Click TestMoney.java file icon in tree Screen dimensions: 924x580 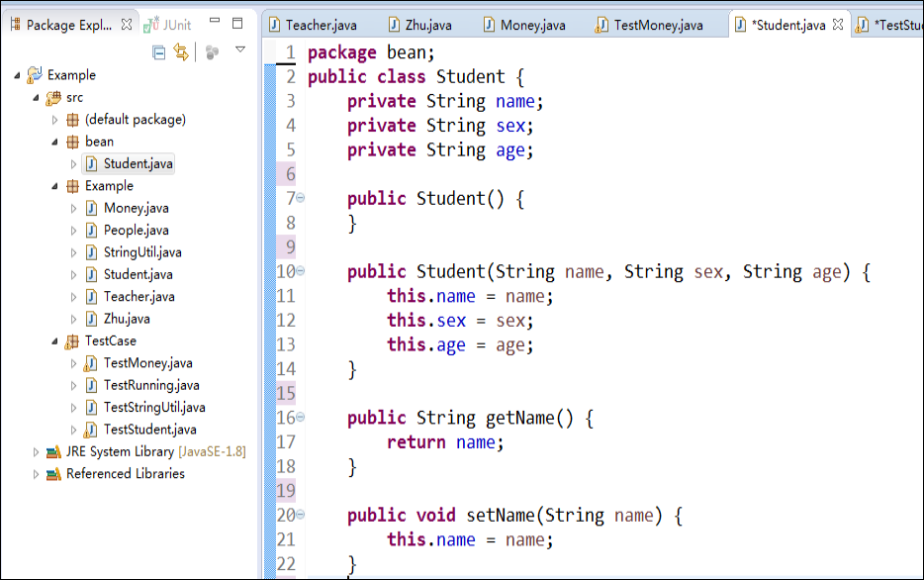coord(91,363)
